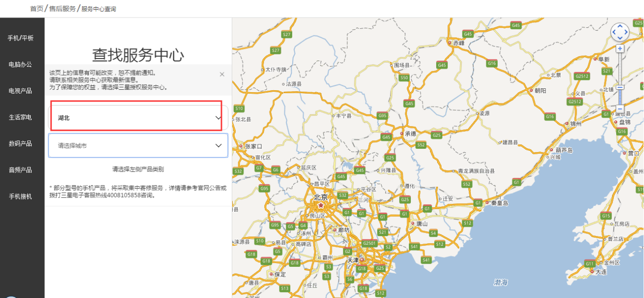This screenshot has width=644, height=298.
Task: Zoom out with the map minus button
Action: click(x=620, y=109)
